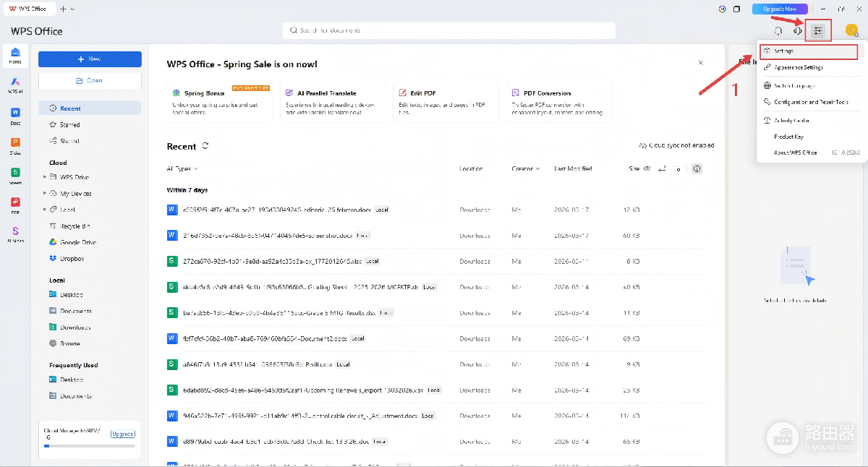Open the Google Drive cloud location

click(x=72, y=242)
